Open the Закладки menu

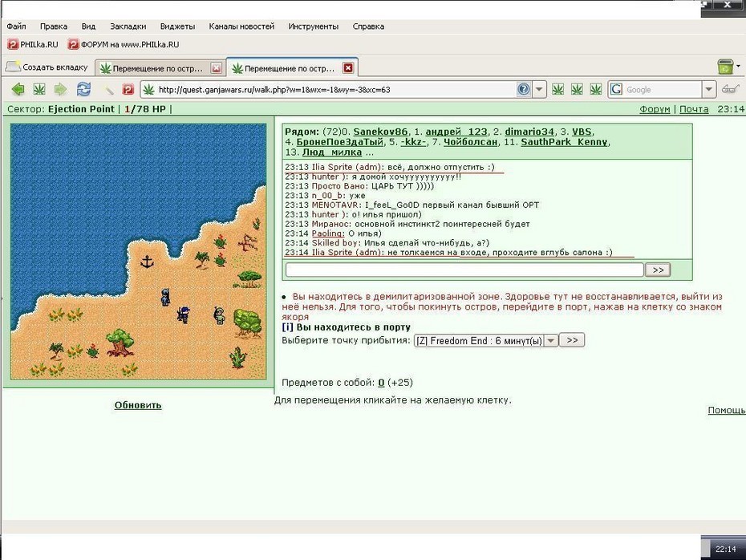(x=128, y=26)
